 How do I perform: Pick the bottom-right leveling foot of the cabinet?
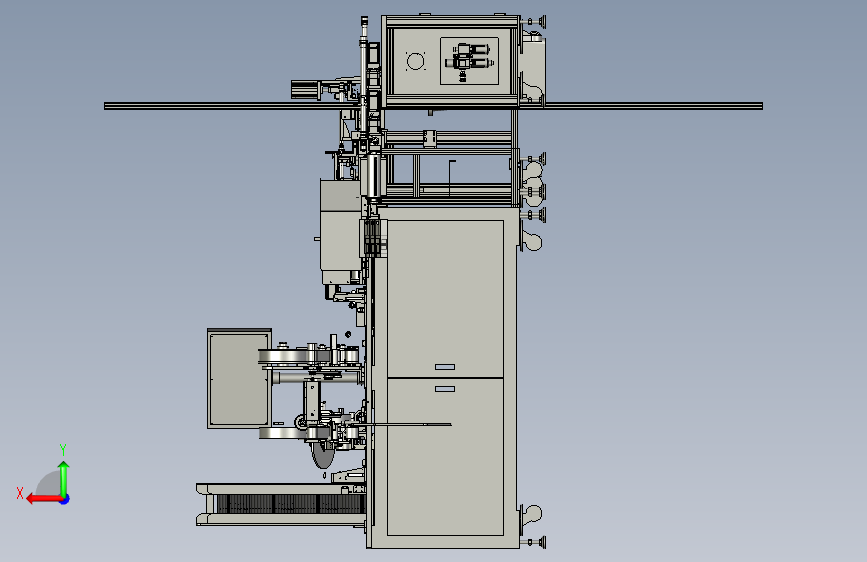pos(535,543)
